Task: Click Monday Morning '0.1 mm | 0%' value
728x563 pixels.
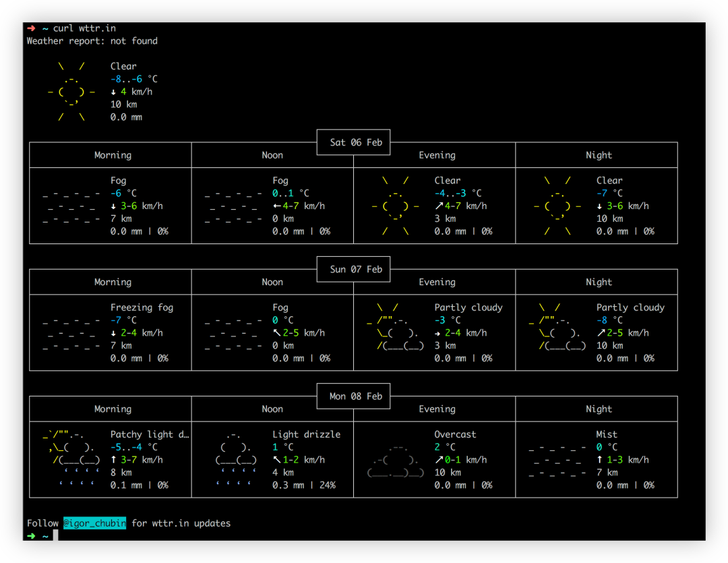Action: coord(140,485)
